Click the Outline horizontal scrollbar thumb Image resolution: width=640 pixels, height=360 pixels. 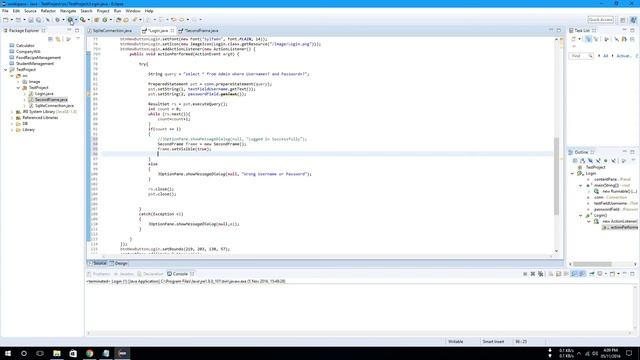[592, 264]
